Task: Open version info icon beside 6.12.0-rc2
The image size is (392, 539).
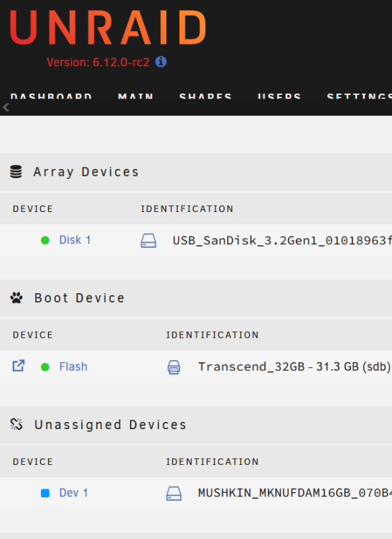Action: pos(161,62)
